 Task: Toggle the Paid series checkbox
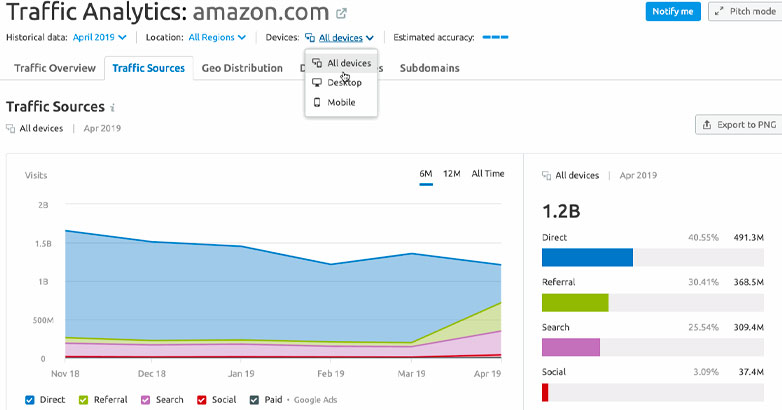[x=254, y=399]
